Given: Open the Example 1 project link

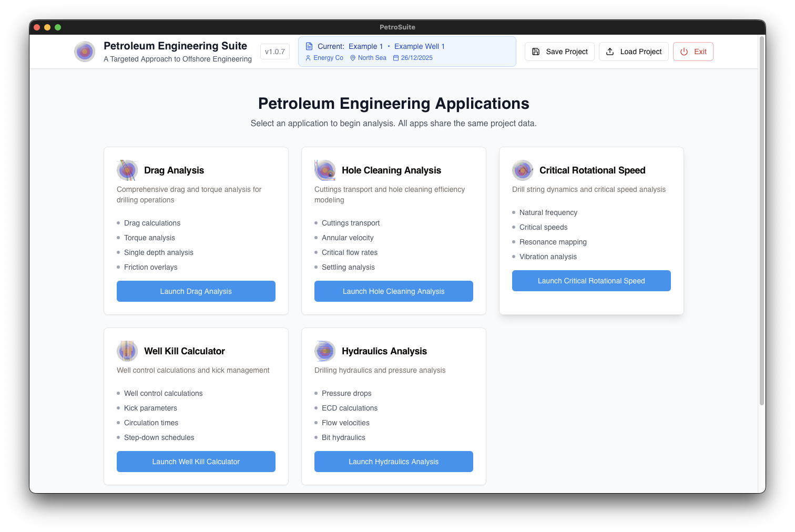Looking at the screenshot, I should (366, 46).
